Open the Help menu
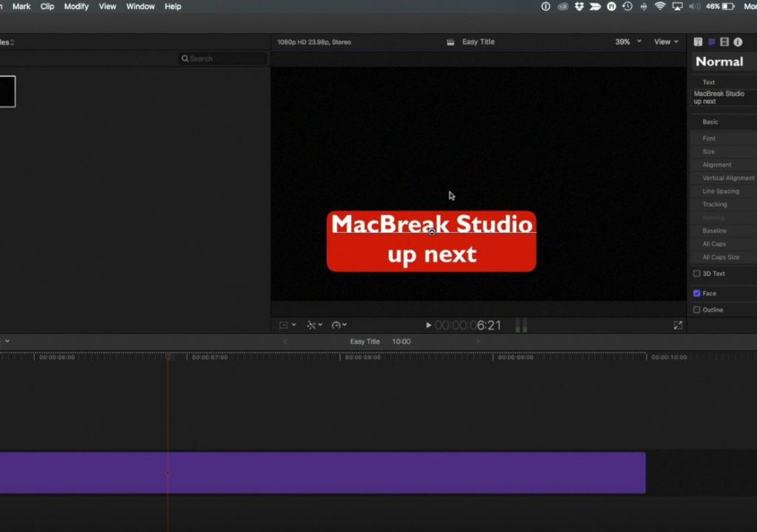Screen dimensions: 757x532 (x=173, y=6)
